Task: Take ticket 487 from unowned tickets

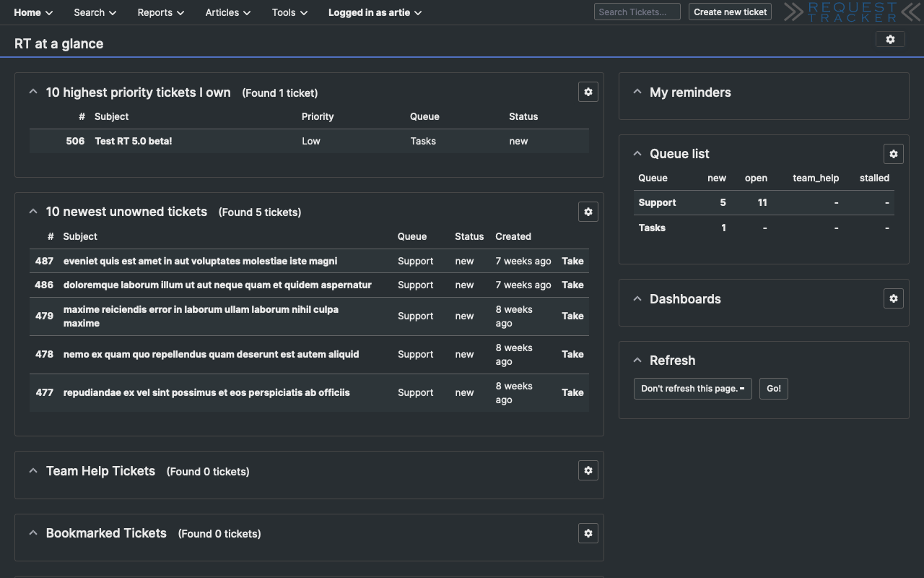Action: coord(572,261)
